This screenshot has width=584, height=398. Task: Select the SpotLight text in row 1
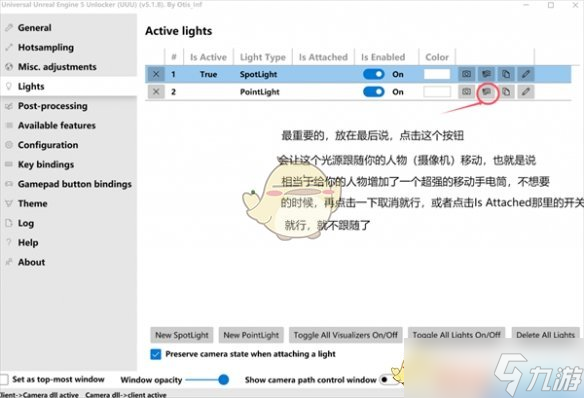coord(258,74)
